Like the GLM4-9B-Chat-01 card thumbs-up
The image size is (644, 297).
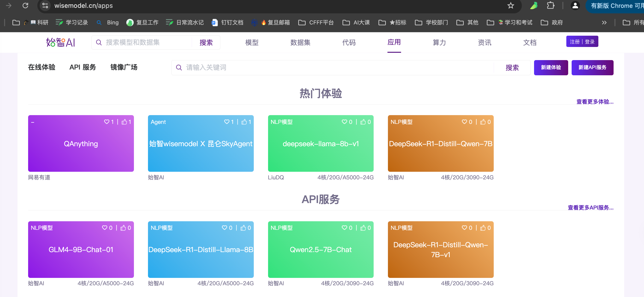(123, 228)
